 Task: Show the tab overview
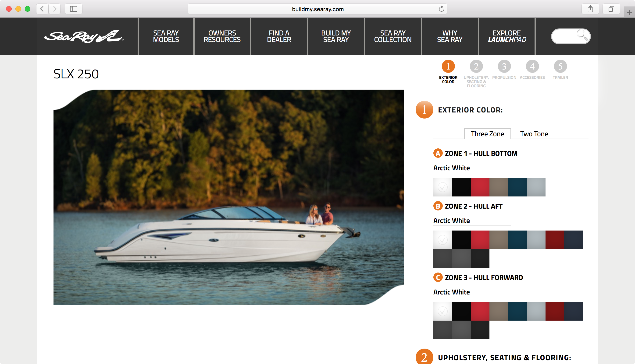611,9
